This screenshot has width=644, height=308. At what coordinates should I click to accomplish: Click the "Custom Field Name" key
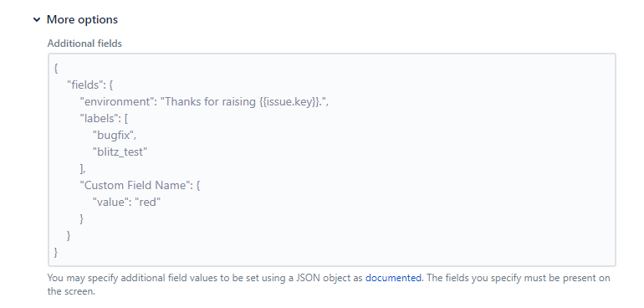click(x=136, y=185)
